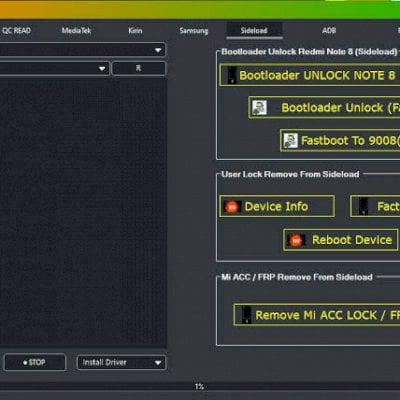This screenshot has height=400, width=400.
Task: Click Mi logo on Reboot Device
Action: point(296,240)
